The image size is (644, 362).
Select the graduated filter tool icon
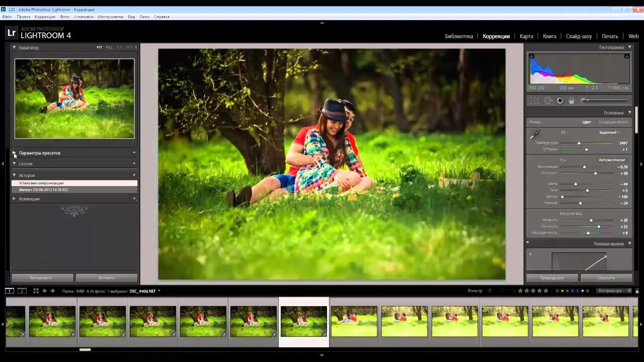click(x=572, y=101)
